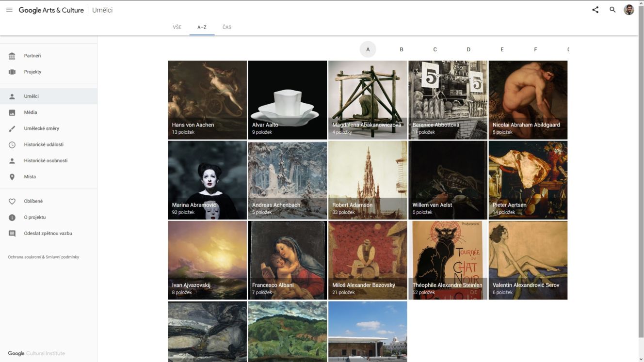Open Valentin Alexandrovič Serov card
The image size is (644, 362).
click(528, 260)
